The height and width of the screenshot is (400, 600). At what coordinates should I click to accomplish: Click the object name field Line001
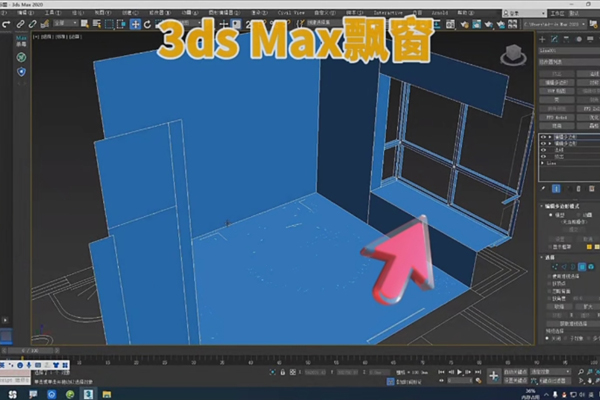pos(569,51)
